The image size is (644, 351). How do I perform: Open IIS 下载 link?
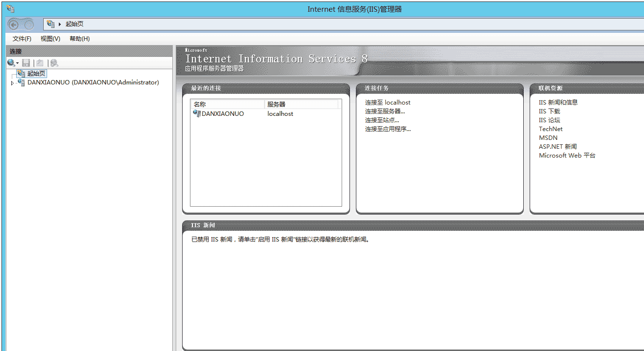(549, 111)
